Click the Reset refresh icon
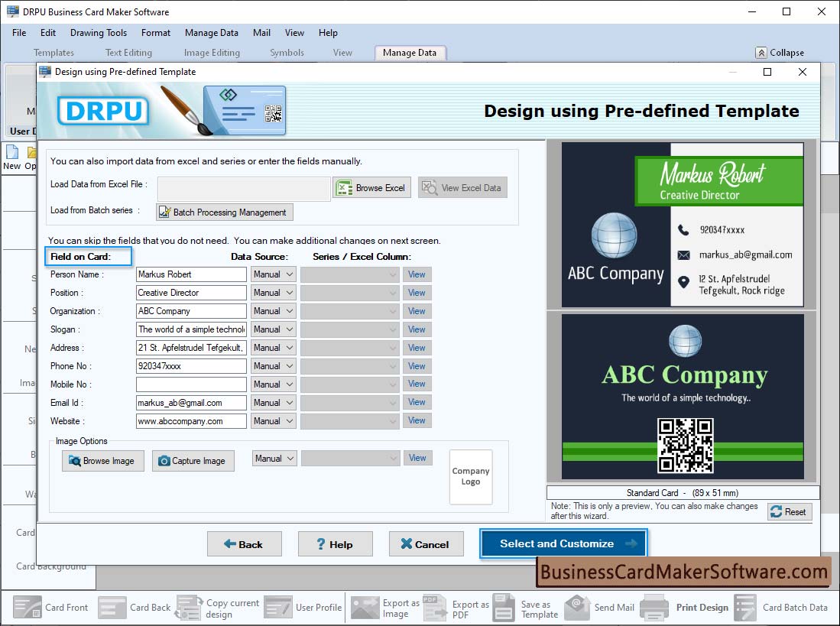 coord(776,512)
